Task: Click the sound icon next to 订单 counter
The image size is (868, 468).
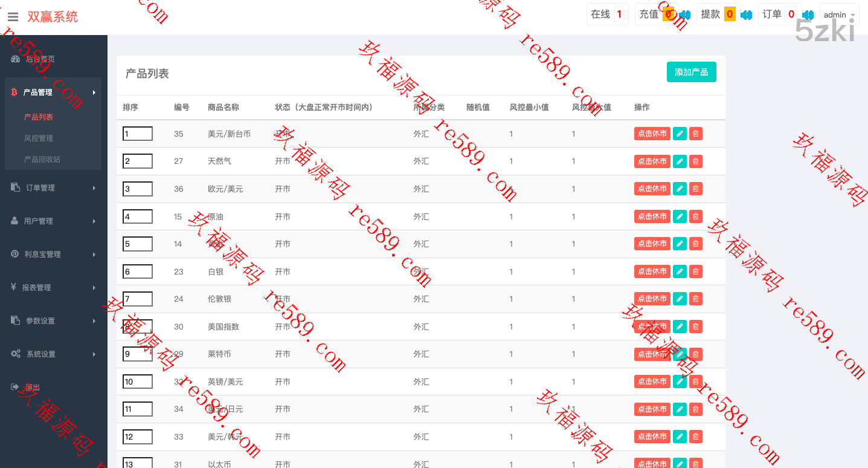Action: point(808,15)
